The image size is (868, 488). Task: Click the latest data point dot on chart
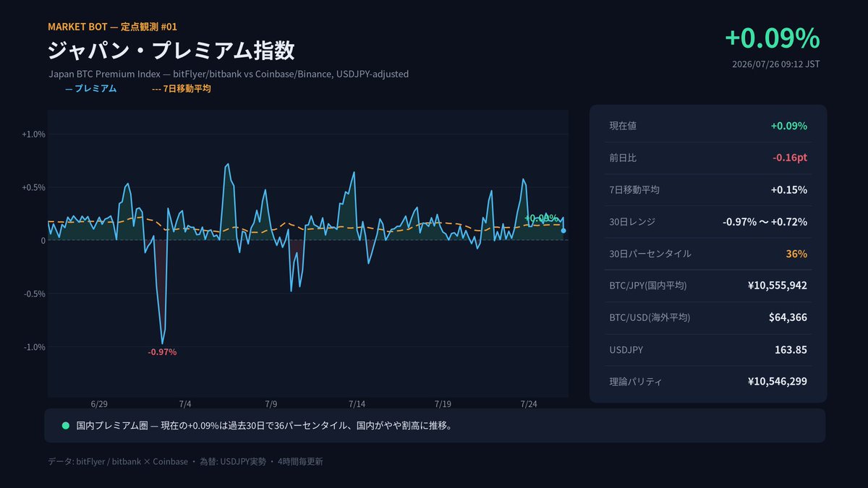(563, 231)
